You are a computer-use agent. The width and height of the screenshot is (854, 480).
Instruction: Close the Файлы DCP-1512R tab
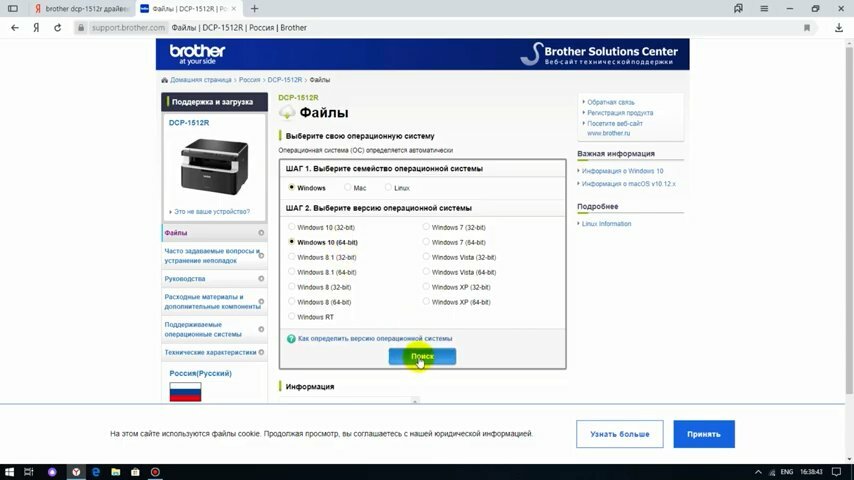(x=234, y=9)
